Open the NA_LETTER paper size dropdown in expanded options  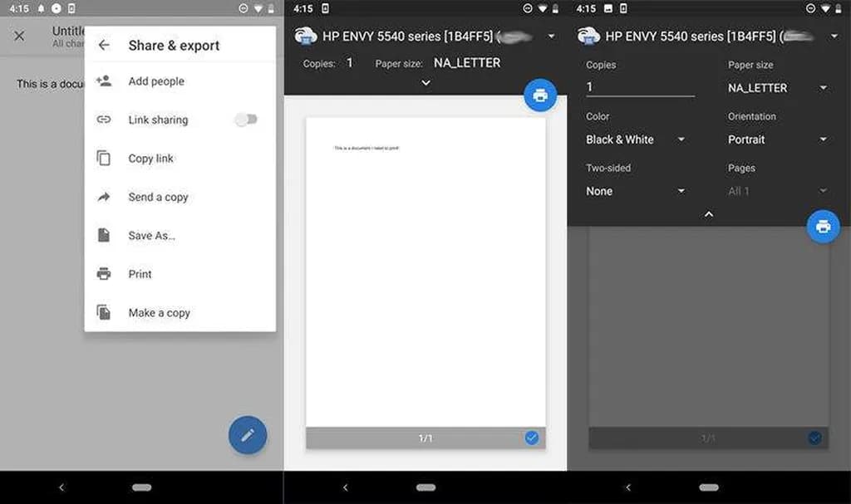point(777,88)
